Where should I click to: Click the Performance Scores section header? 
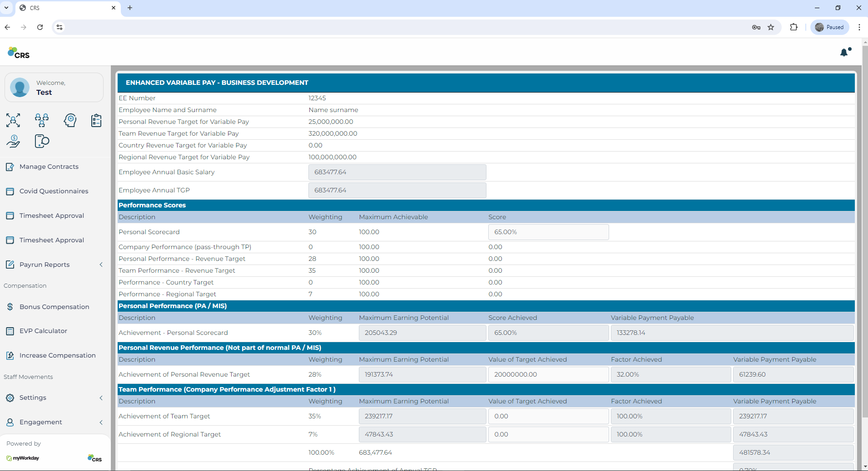486,205
